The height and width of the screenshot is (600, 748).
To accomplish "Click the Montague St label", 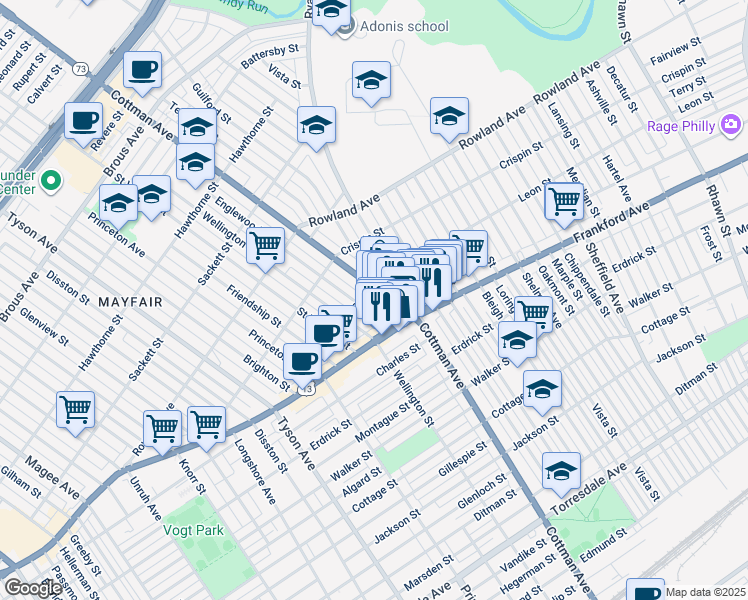I will pyautogui.click(x=383, y=422).
